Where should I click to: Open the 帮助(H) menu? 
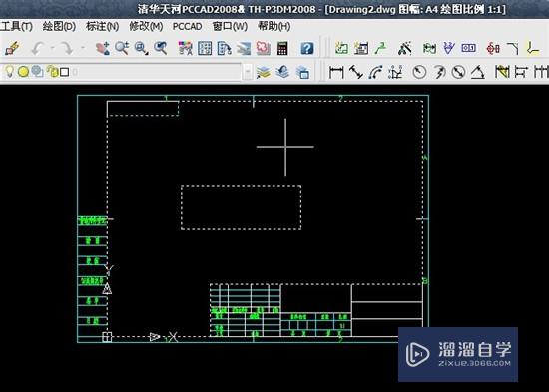tap(274, 26)
